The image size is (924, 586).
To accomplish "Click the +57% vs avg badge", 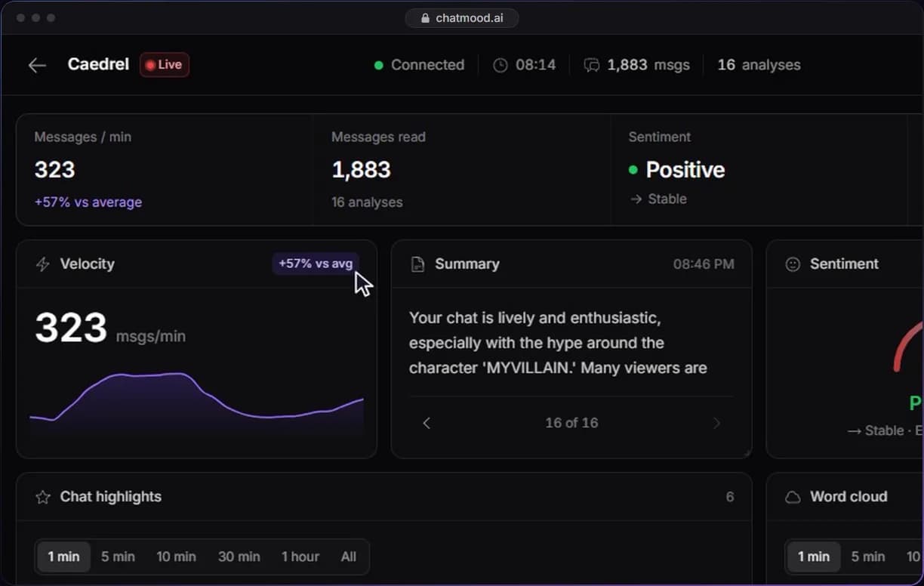I will (316, 264).
